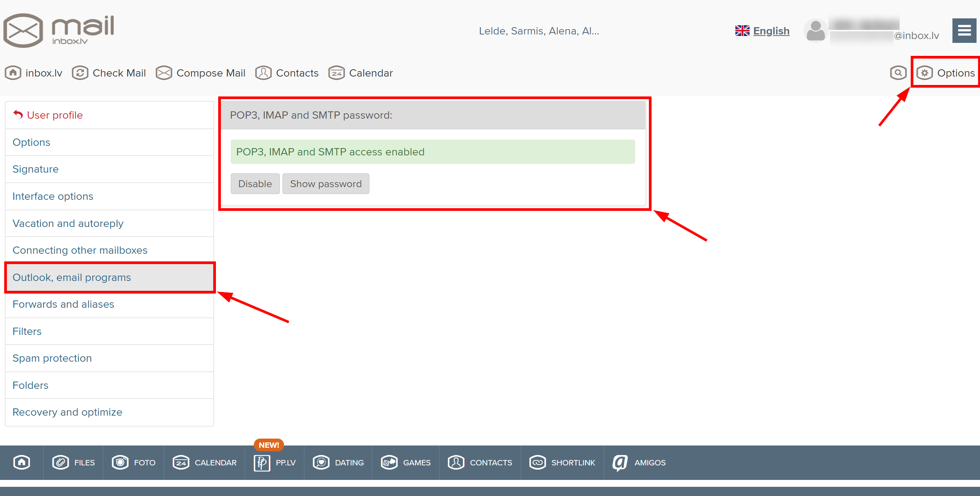980x496 pixels.
Task: Click the User profile back arrow icon
Action: pyautogui.click(x=18, y=114)
